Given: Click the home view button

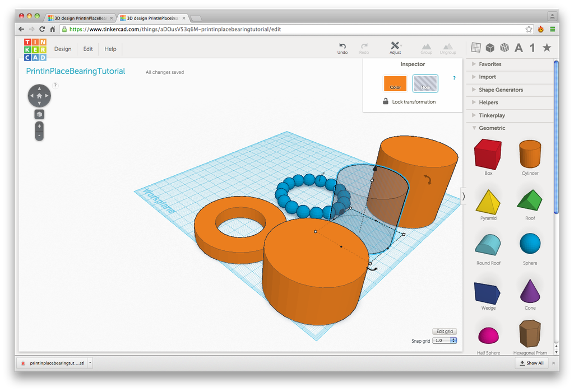Looking at the screenshot, I should click(x=39, y=96).
